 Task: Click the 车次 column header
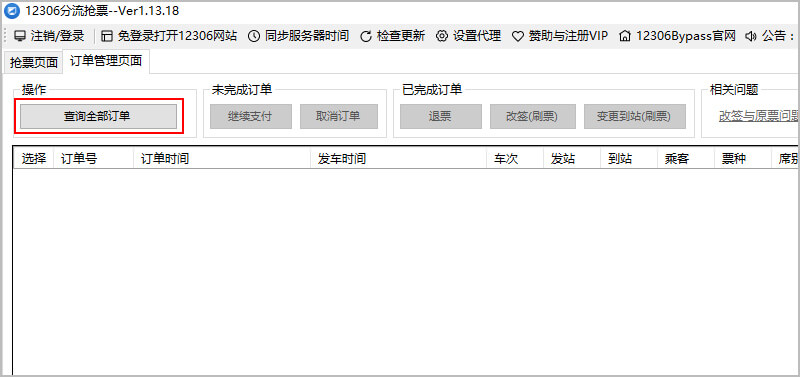coord(515,159)
